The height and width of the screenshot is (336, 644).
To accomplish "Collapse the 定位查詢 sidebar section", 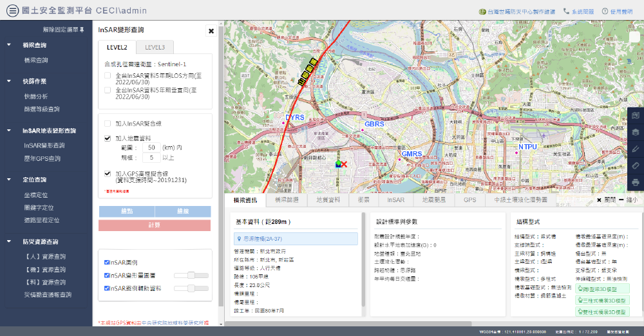I will coord(9,180).
